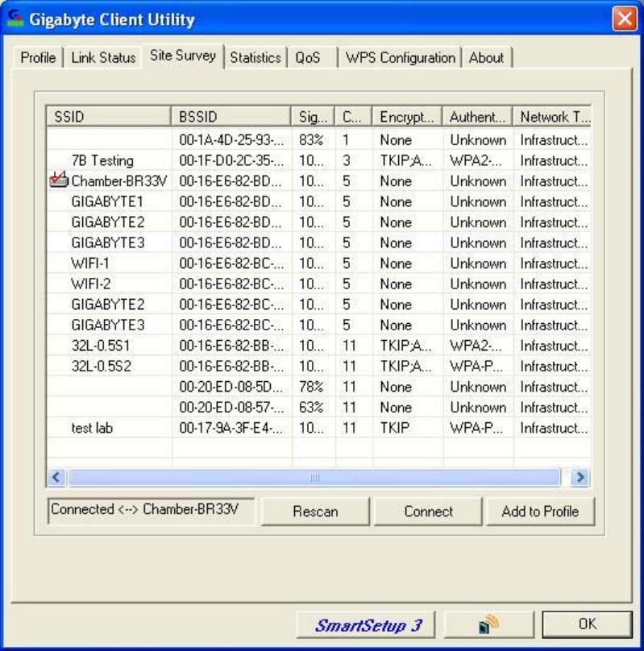Viewport: 644px width, 651px height.
Task: Click the Encrypt... column header
Action: pos(407,117)
